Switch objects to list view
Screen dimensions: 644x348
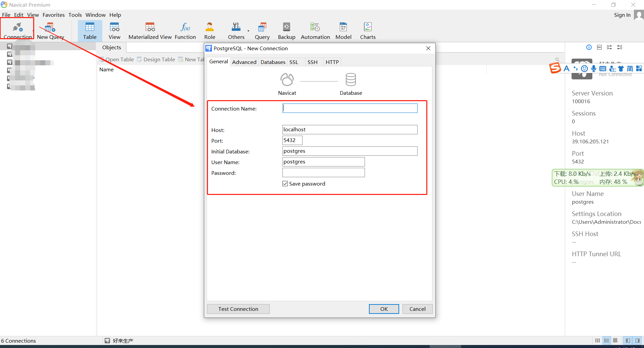coord(607,341)
